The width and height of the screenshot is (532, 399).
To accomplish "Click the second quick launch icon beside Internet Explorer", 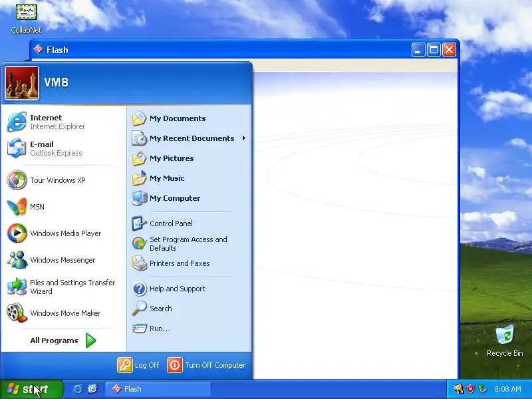I will (92, 389).
